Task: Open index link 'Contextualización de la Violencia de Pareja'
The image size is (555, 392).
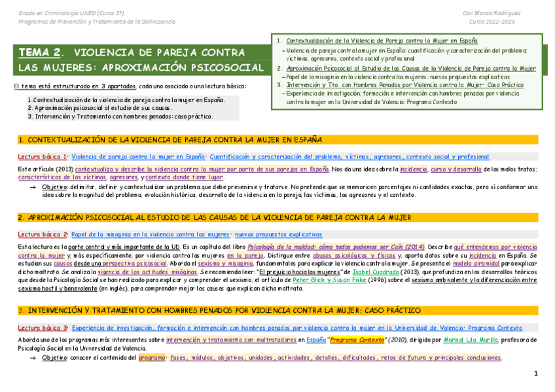Action: coord(382,41)
